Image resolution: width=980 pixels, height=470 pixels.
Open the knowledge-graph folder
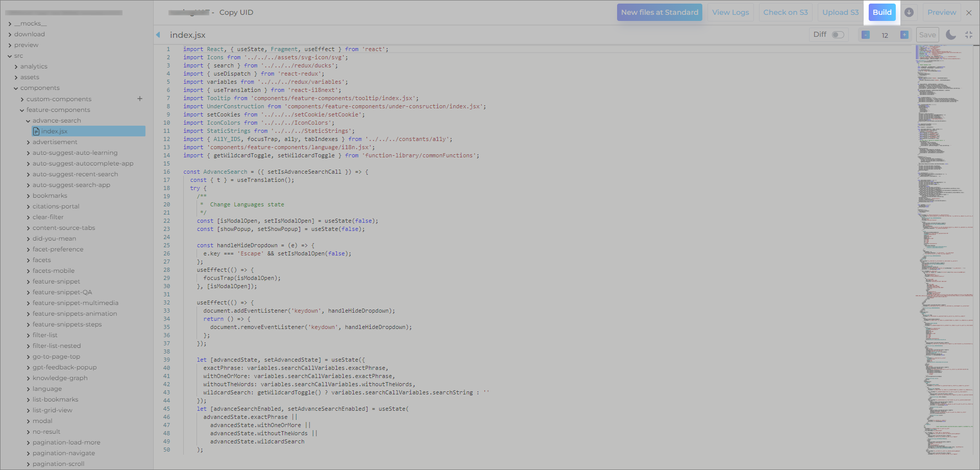tap(60, 378)
